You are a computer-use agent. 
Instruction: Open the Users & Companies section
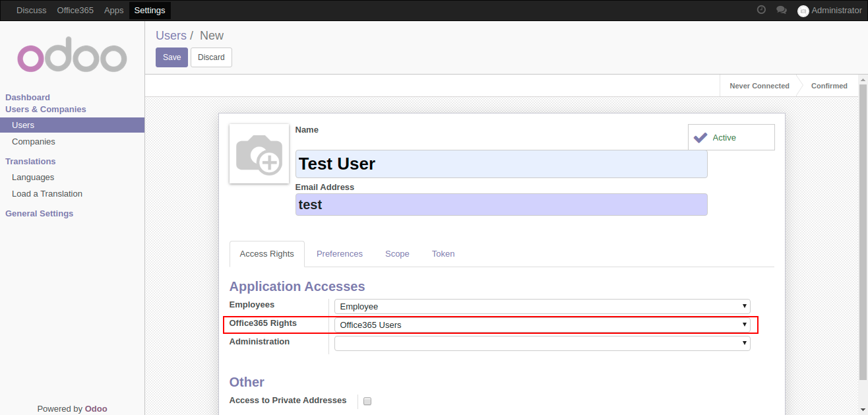[x=46, y=110]
